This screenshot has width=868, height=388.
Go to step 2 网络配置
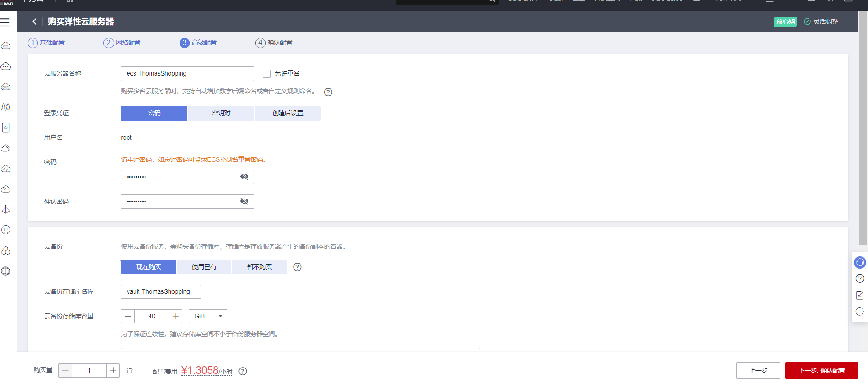(122, 43)
